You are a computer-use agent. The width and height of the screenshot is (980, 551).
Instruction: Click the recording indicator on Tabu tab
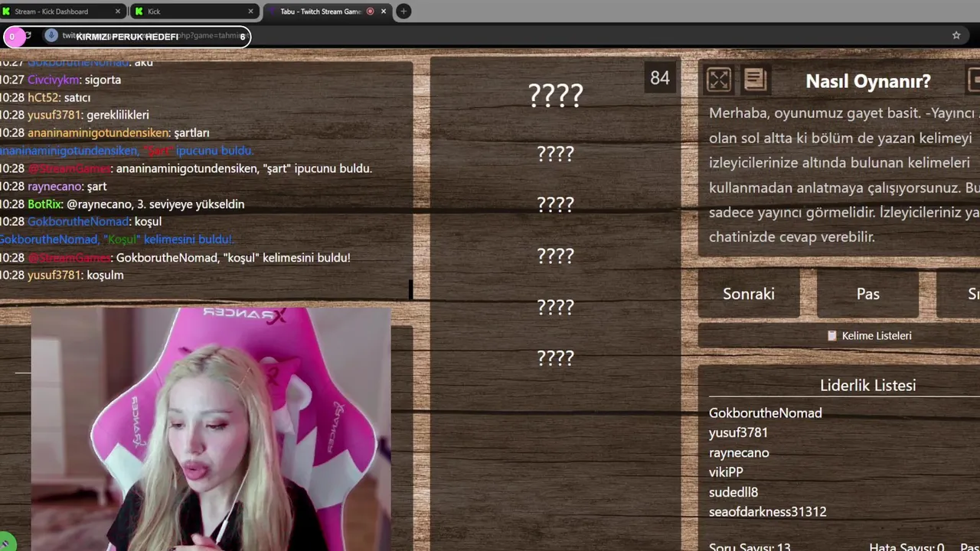pyautogui.click(x=371, y=11)
